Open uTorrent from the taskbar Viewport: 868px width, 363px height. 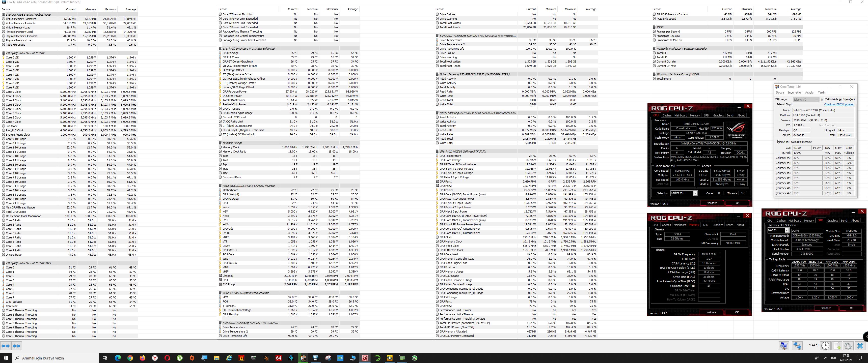click(x=180, y=358)
